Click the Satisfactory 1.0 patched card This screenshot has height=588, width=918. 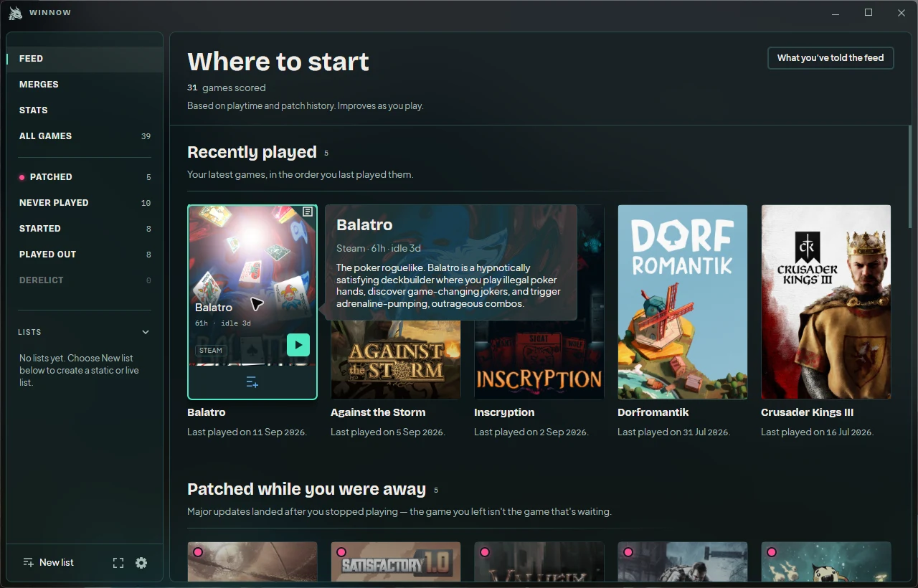[396, 561]
